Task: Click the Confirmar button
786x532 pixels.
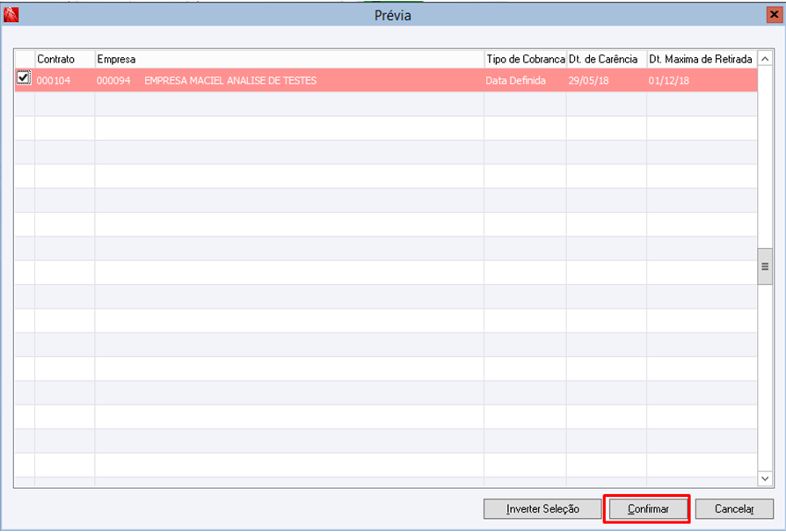Action: tap(648, 509)
